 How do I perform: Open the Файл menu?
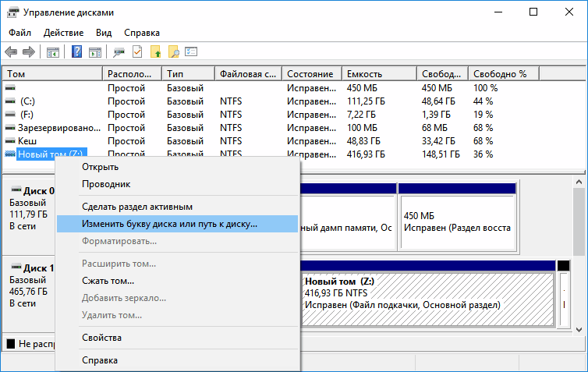pos(20,33)
